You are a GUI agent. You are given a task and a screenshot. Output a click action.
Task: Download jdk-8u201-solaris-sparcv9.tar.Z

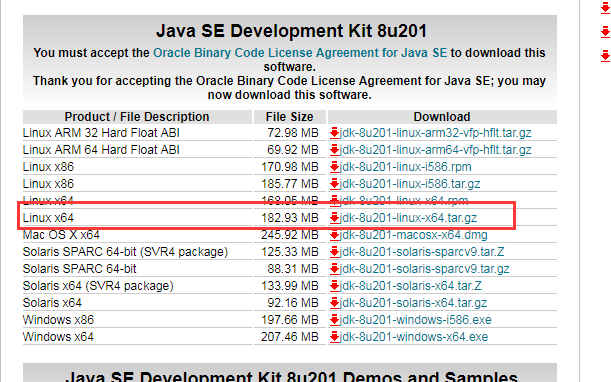pyautogui.click(x=422, y=252)
